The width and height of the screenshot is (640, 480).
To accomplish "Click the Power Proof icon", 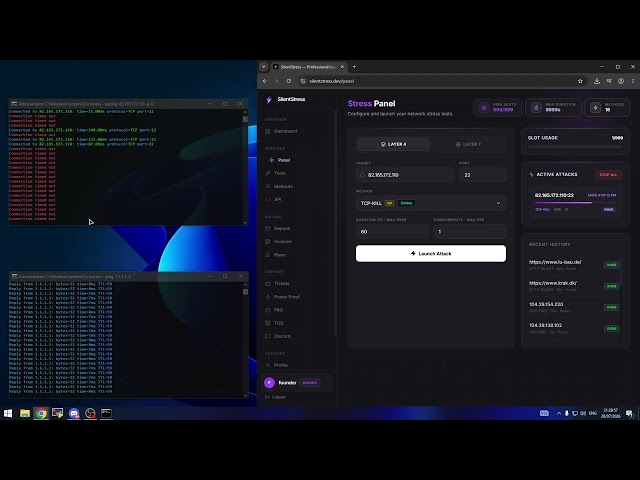I will [x=268, y=297].
